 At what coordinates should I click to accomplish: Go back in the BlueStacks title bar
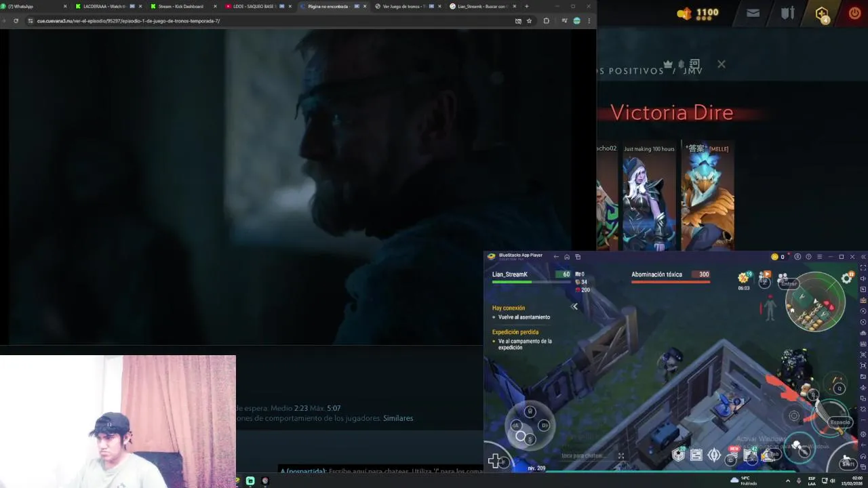tap(555, 257)
